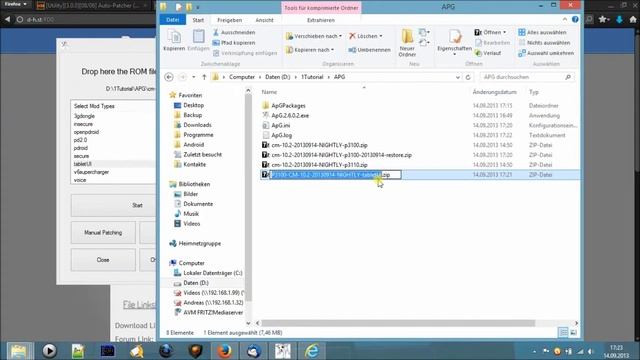Select the p3100-20130914-restore.zip file

(x=341, y=155)
